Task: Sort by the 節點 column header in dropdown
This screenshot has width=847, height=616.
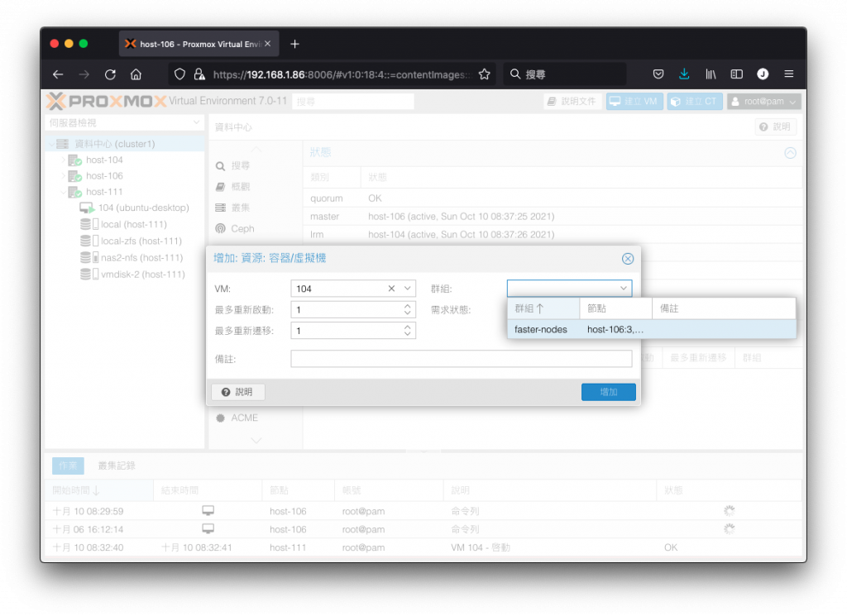Action: coord(615,308)
